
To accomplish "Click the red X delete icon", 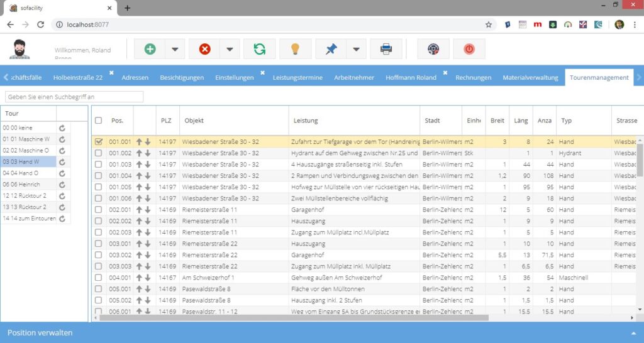I will pyautogui.click(x=204, y=49).
